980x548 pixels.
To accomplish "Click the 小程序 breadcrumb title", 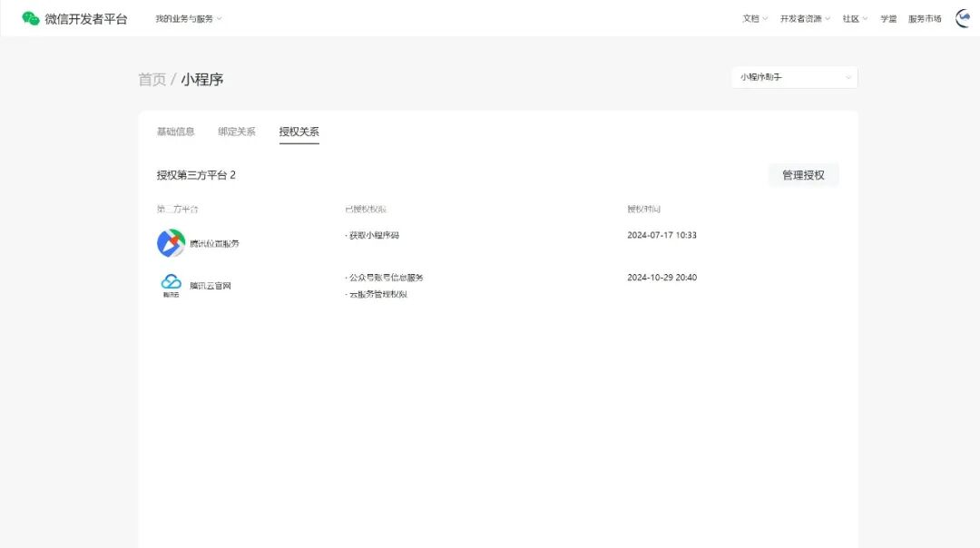I will point(201,79).
